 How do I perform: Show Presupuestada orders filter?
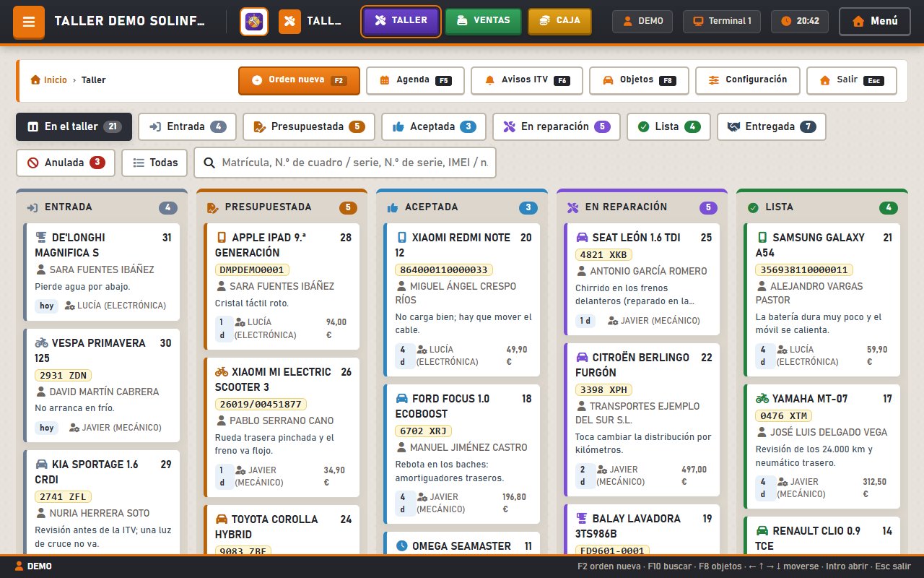pyautogui.click(x=309, y=126)
